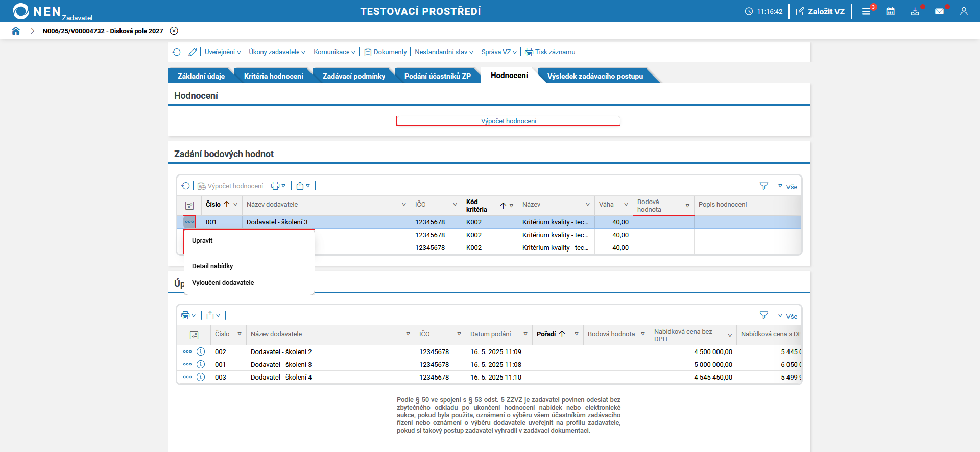
Task: Select Upravit from the context menu
Action: (202, 241)
